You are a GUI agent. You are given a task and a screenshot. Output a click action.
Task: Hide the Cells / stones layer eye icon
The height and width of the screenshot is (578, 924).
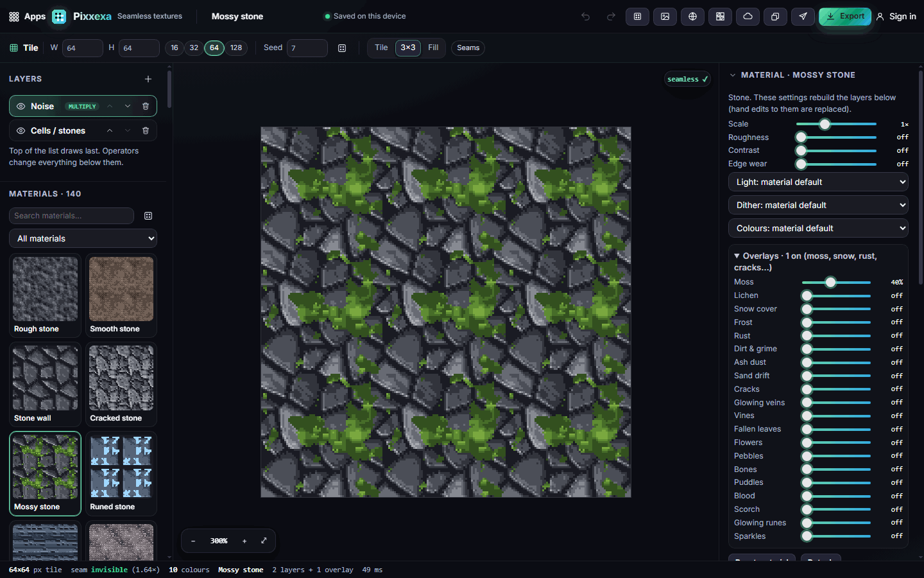click(x=21, y=131)
